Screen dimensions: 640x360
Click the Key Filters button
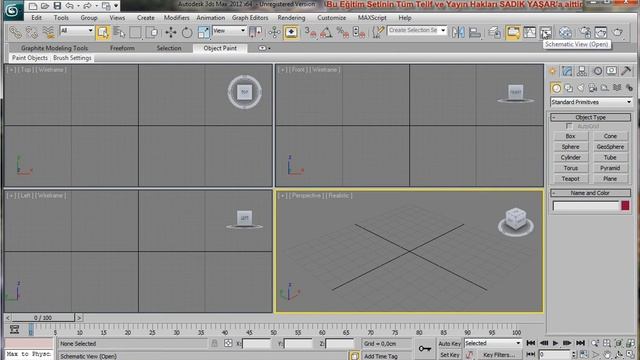tap(498, 355)
